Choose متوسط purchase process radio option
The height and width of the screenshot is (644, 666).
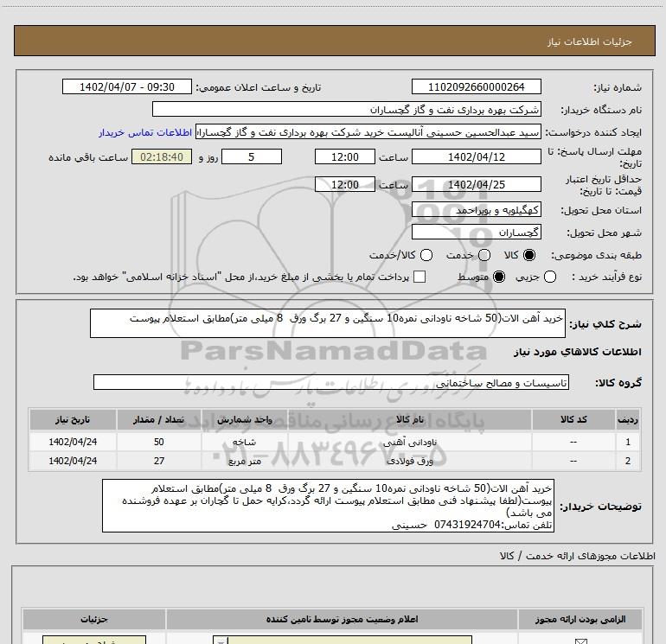coord(499,277)
